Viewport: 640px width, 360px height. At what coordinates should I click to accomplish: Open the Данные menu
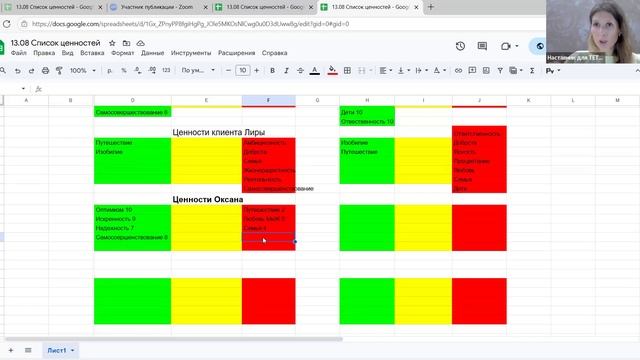pos(152,53)
